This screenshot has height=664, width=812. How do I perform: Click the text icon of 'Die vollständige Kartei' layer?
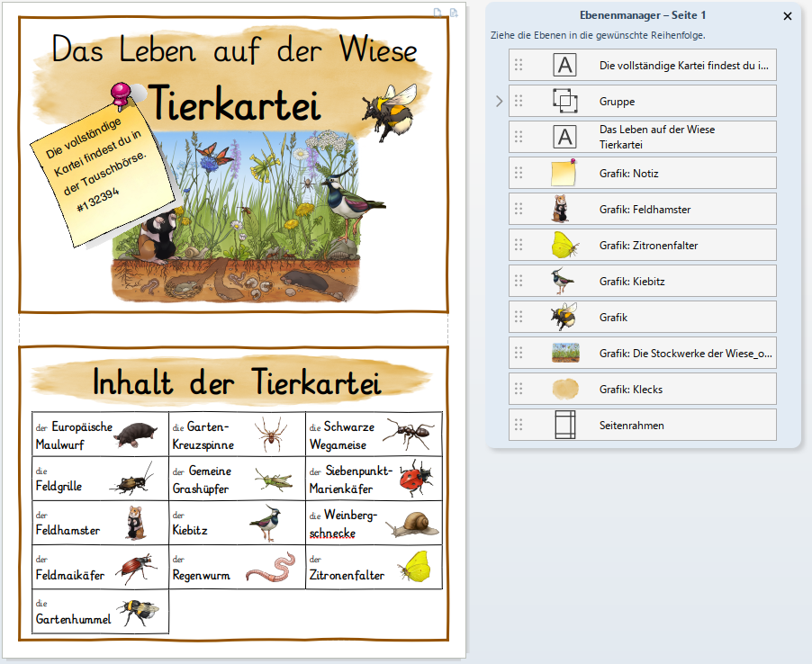pos(564,66)
